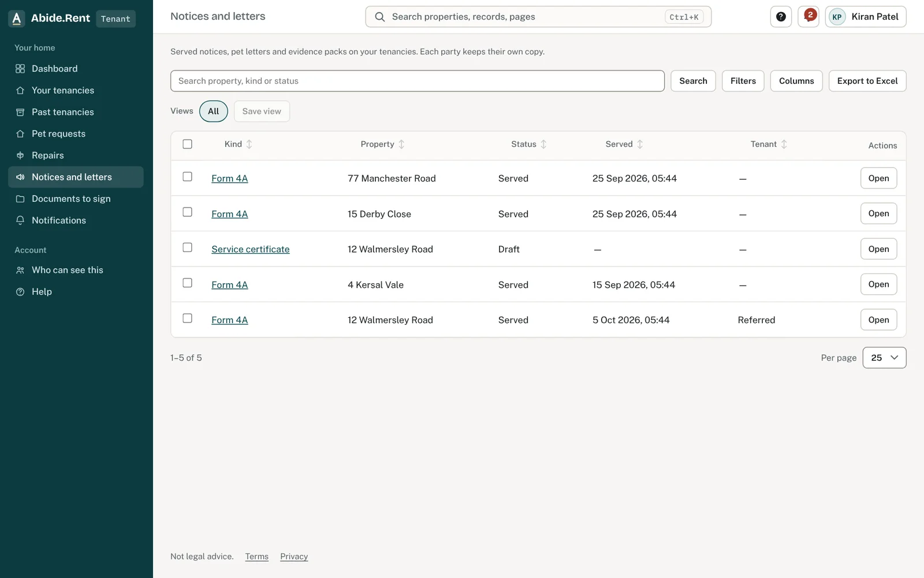924x578 pixels.
Task: Open the help question-mark icon
Action: click(781, 17)
